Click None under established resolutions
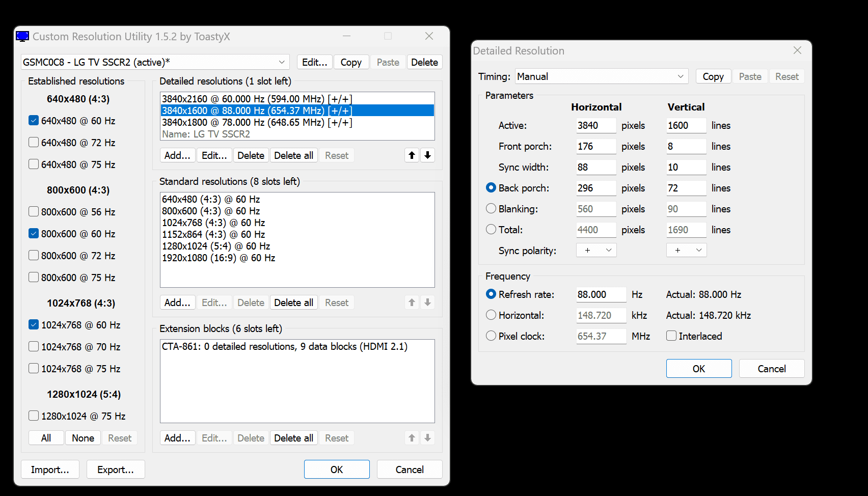This screenshot has width=868, height=496. coord(83,438)
